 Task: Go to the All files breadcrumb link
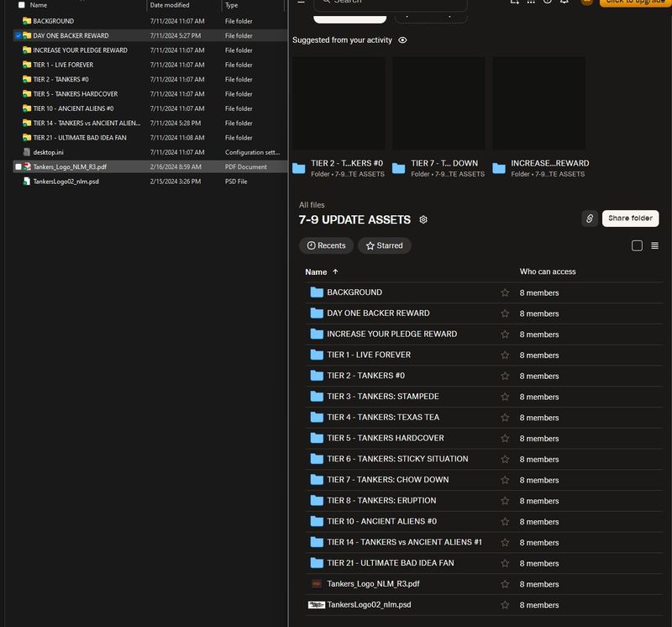[312, 205]
